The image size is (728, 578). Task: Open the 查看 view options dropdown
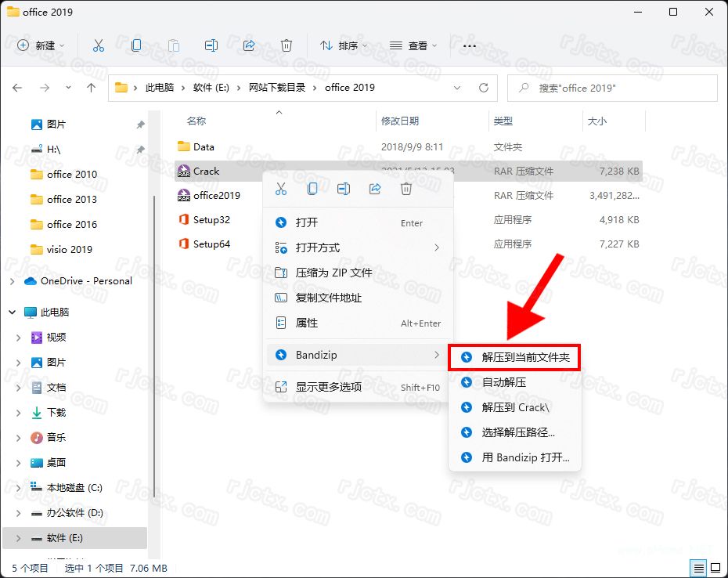click(x=413, y=45)
